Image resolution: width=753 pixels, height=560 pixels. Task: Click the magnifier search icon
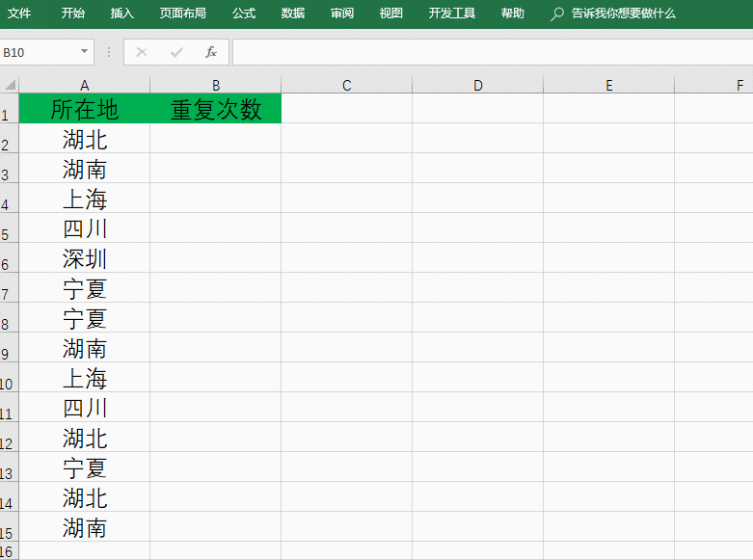[x=557, y=13]
